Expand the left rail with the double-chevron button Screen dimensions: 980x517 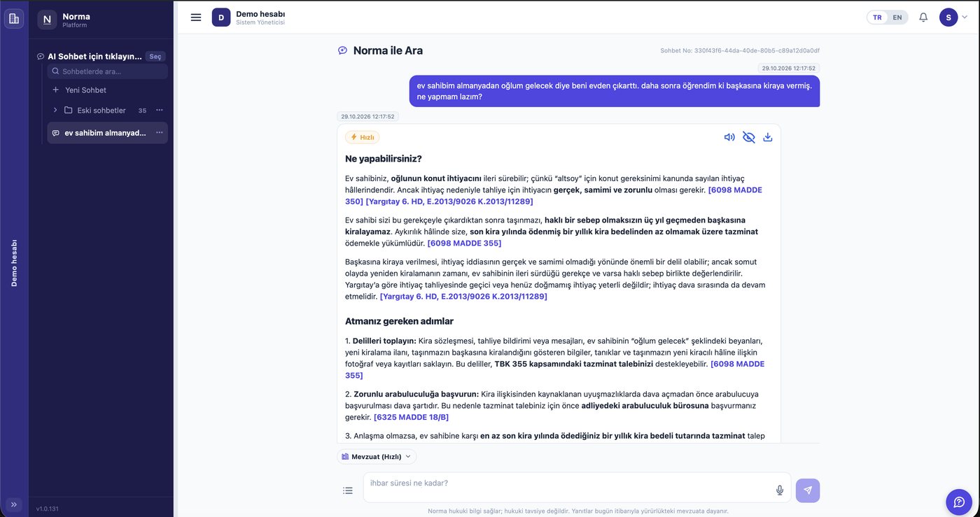pos(14,504)
